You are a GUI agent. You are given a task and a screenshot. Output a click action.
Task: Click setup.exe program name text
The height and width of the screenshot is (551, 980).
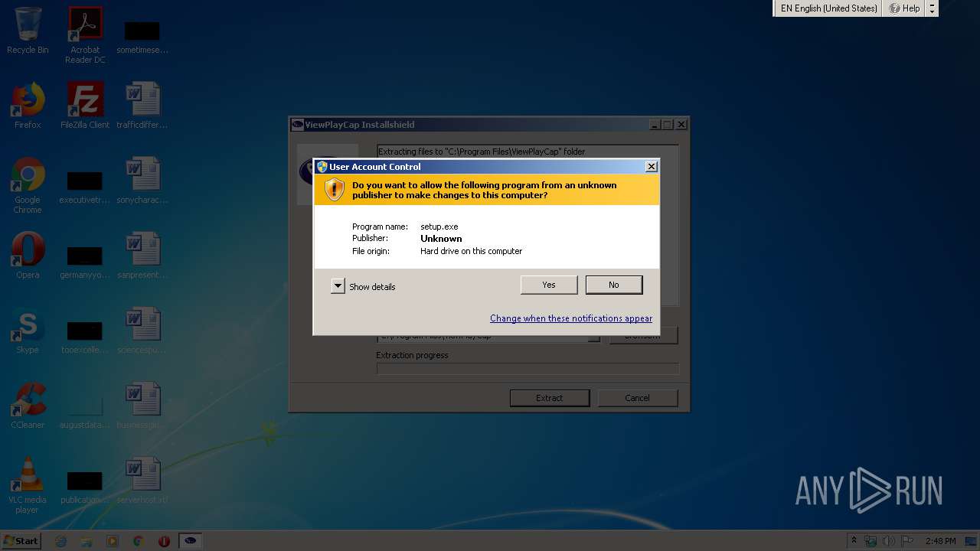(439, 227)
